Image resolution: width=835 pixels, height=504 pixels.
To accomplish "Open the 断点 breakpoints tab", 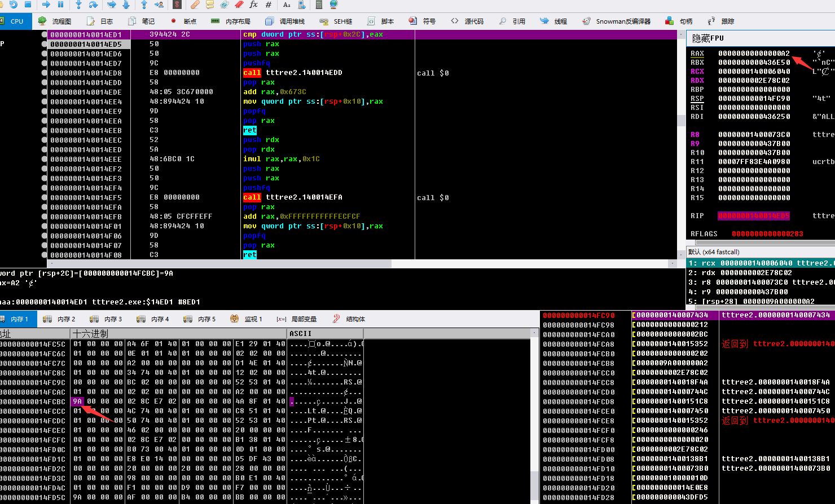I will coord(183,21).
